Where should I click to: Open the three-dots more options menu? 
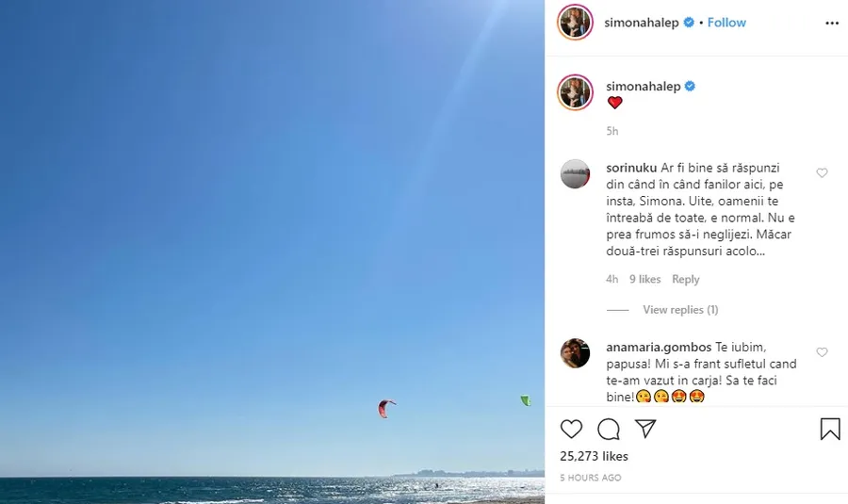[x=832, y=24]
